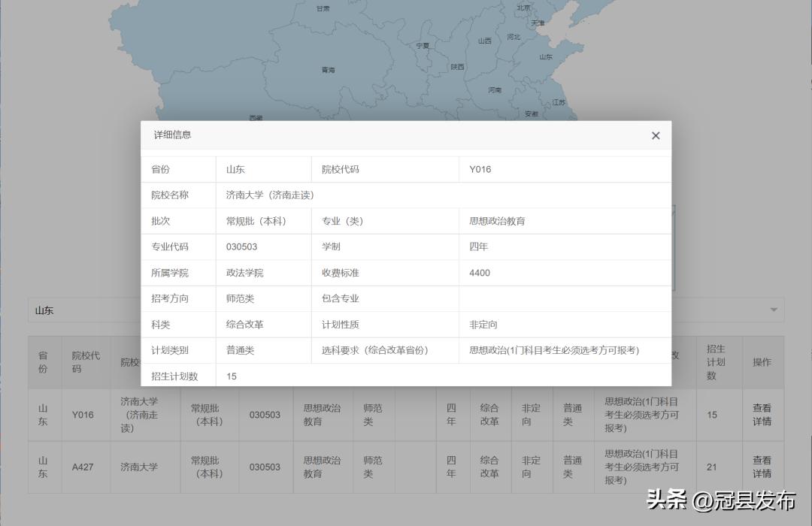This screenshot has height=526, width=812.
Task: Click the plan count 15 in the Y016 table row
Action: click(x=712, y=415)
